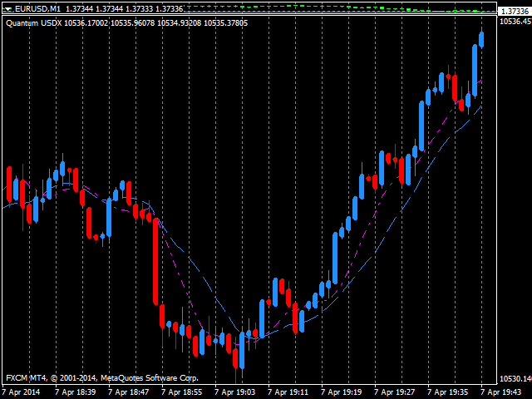This screenshot has width=532, height=399.
Task: Select the topmost blue candle at far right
Action: coord(481,39)
